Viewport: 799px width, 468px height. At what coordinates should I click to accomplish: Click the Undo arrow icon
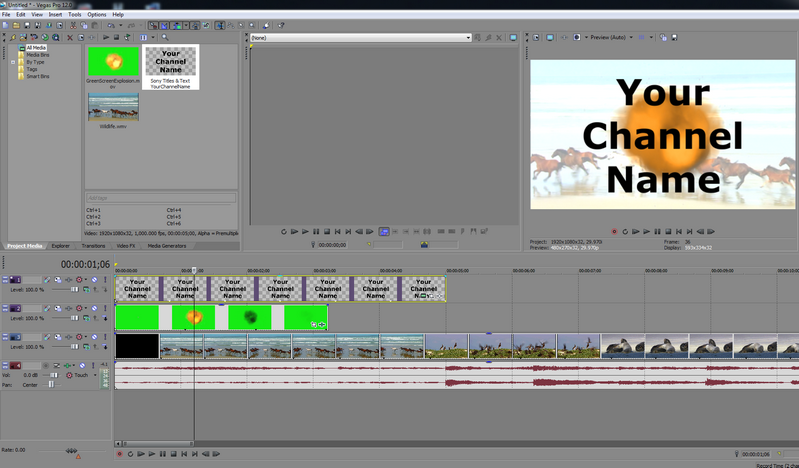[x=111, y=25]
